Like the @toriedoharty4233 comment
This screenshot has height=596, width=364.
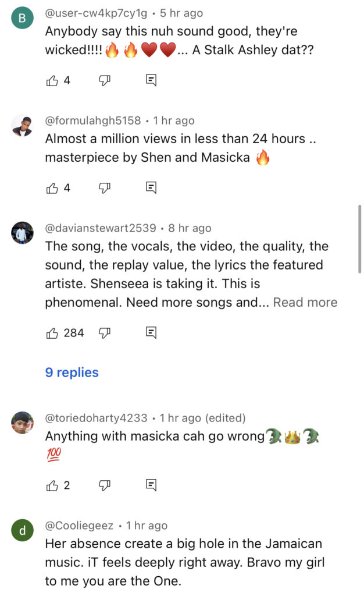[52, 485]
